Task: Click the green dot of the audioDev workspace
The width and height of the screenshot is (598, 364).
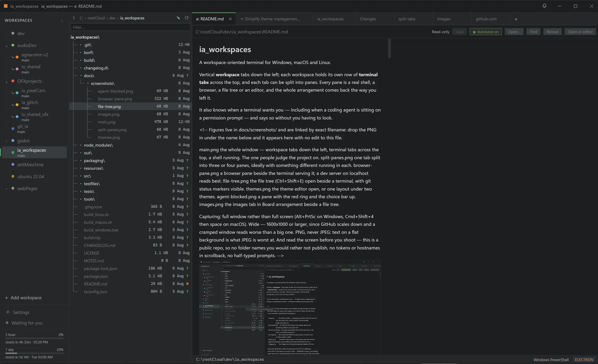Action: coord(13,45)
